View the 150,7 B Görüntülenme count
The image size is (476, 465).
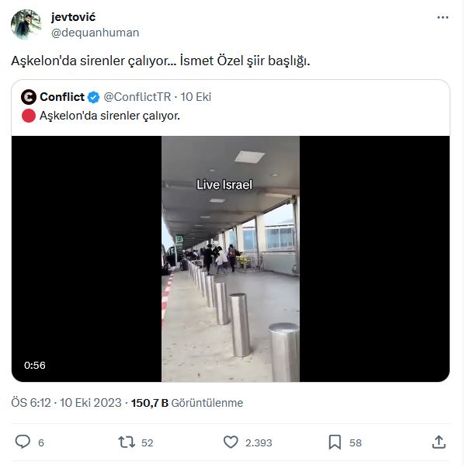click(187, 403)
